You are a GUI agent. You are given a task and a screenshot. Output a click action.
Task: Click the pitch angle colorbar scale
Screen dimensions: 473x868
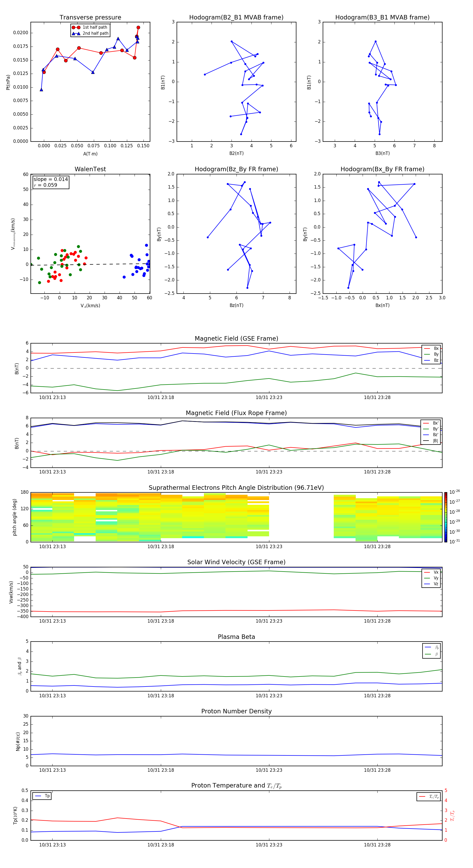pos(446,517)
